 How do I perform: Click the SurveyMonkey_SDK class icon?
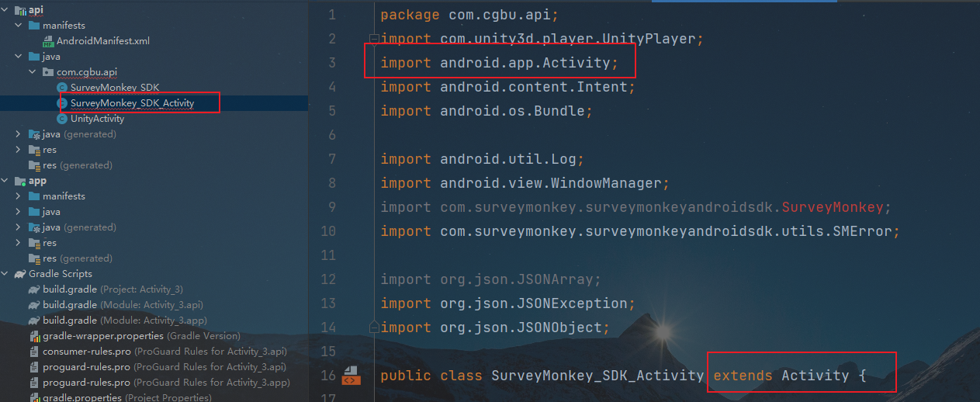62,88
